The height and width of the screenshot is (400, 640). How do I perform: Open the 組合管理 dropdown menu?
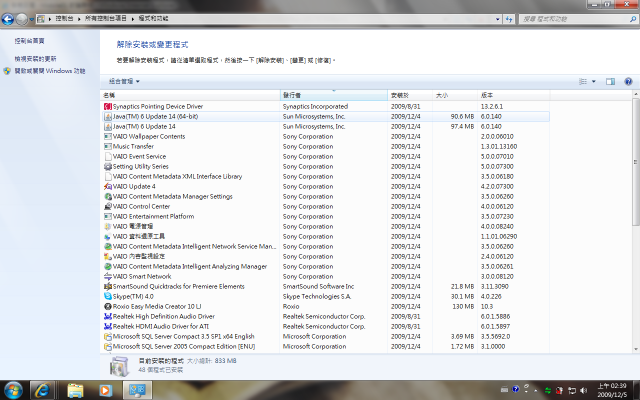(124, 82)
